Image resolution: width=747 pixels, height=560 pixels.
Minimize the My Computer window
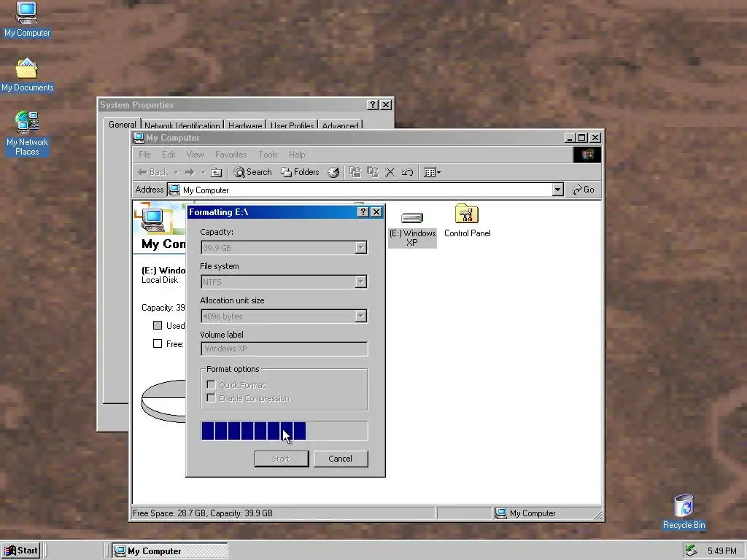(x=570, y=138)
